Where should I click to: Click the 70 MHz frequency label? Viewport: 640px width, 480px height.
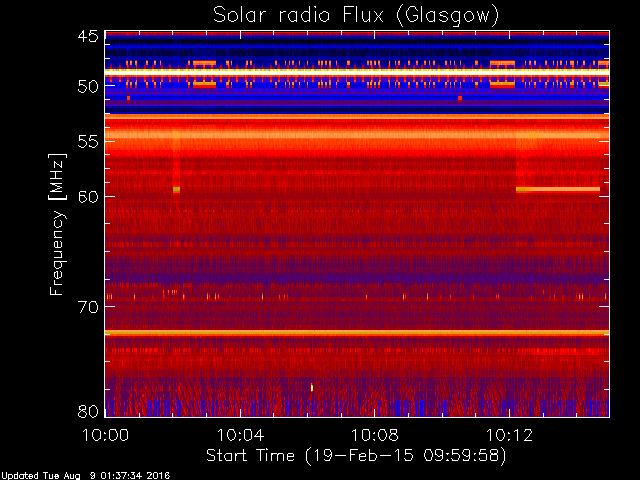tap(88, 307)
